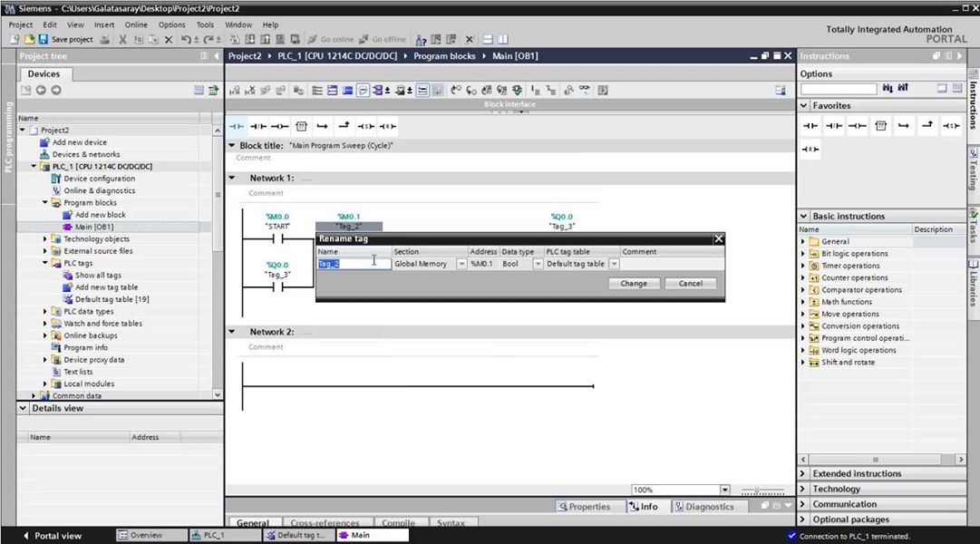This screenshot has width=980, height=544.
Task: Open Device configuration in project tree
Action: (x=99, y=179)
